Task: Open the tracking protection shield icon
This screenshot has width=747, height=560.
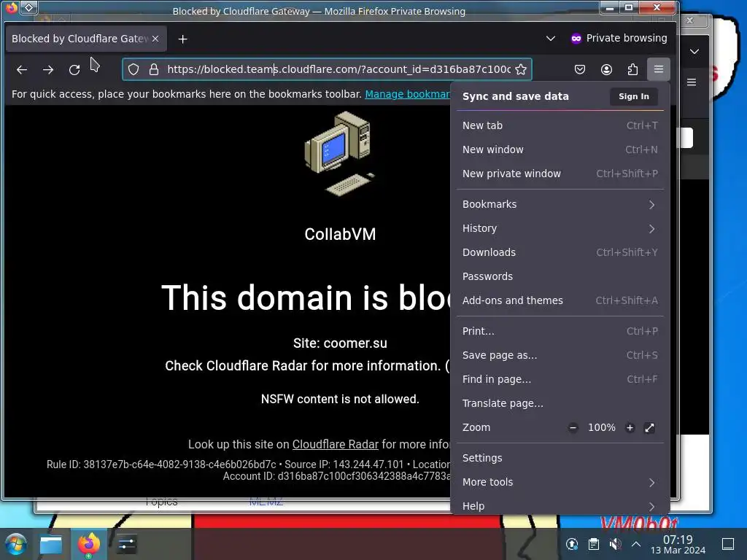Action: pos(134,69)
